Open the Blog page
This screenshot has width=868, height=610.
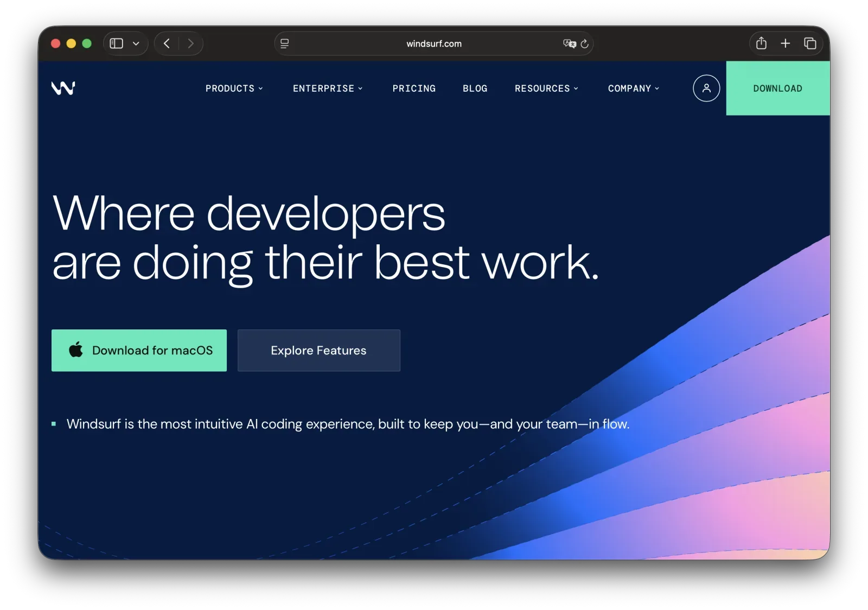pyautogui.click(x=475, y=88)
